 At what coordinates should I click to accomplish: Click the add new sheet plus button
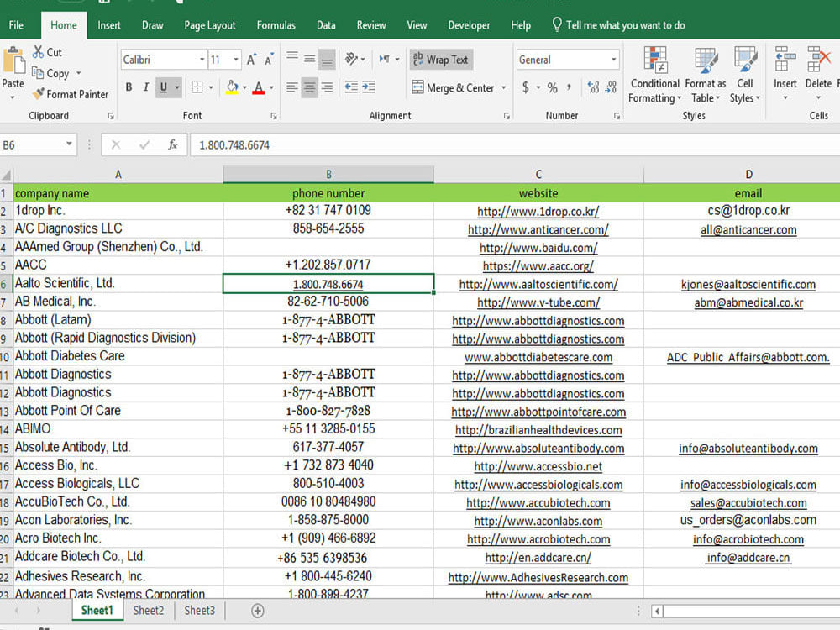pyautogui.click(x=258, y=611)
